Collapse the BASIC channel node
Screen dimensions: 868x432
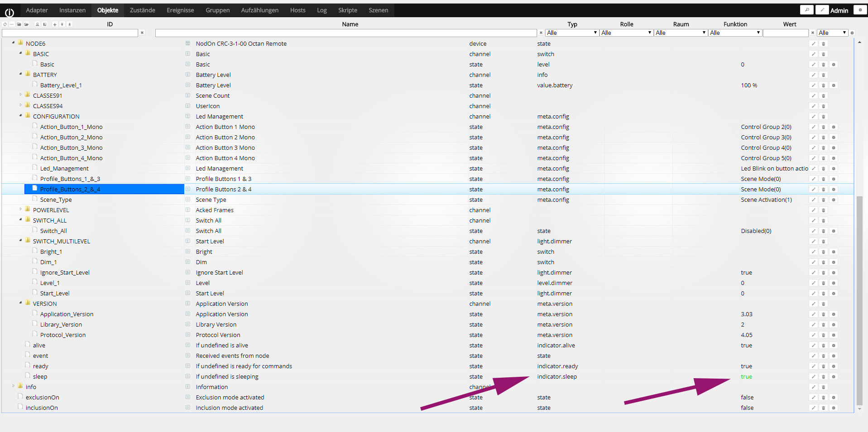(20, 53)
